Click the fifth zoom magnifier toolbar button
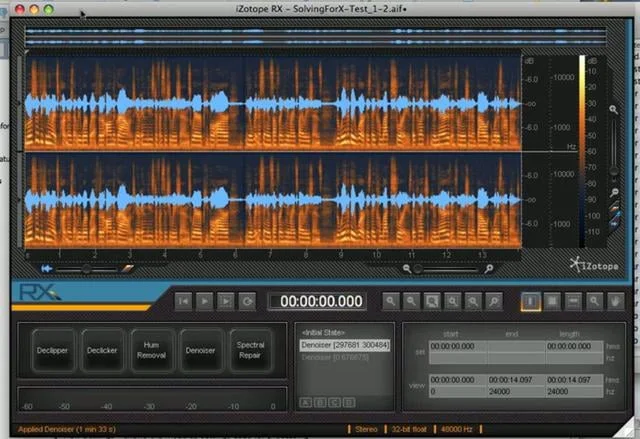Viewport: 640px width, 439px height. coord(473,301)
